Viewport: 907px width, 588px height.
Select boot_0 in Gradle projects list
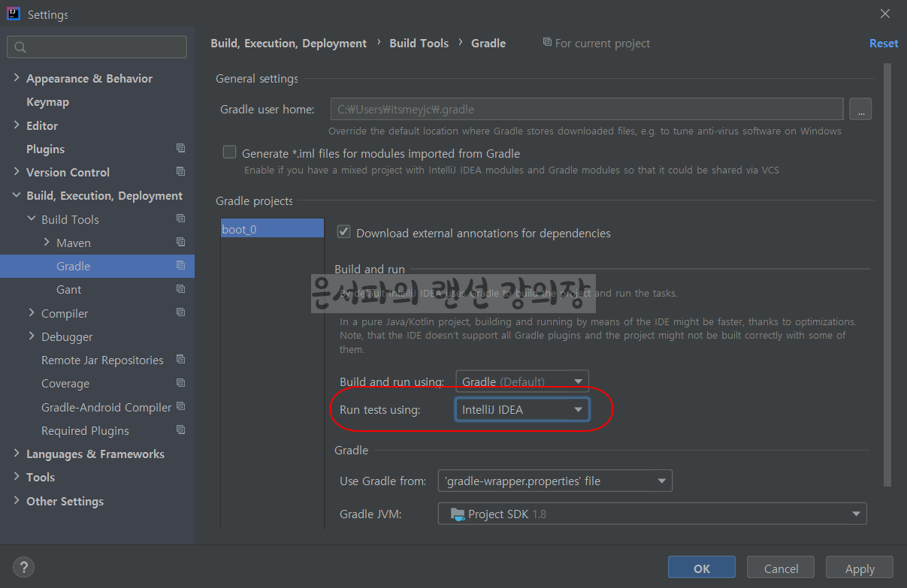(x=272, y=229)
